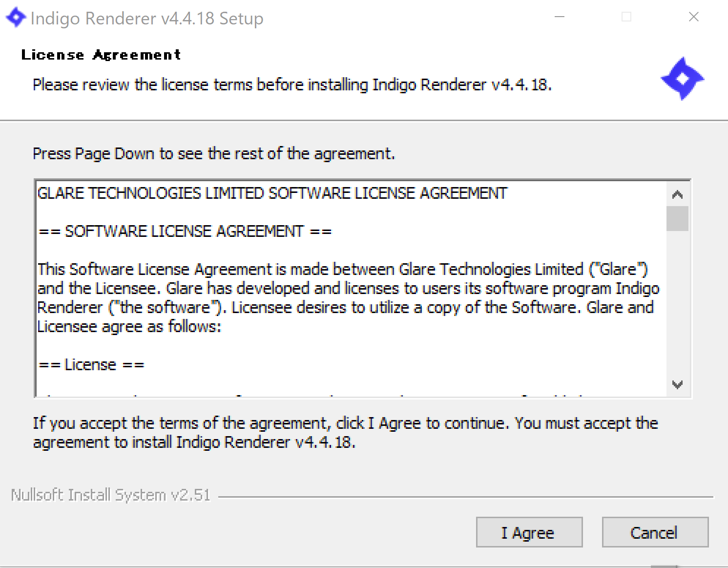Close the setup window
Screen dimensions: 728x568
[693, 17]
